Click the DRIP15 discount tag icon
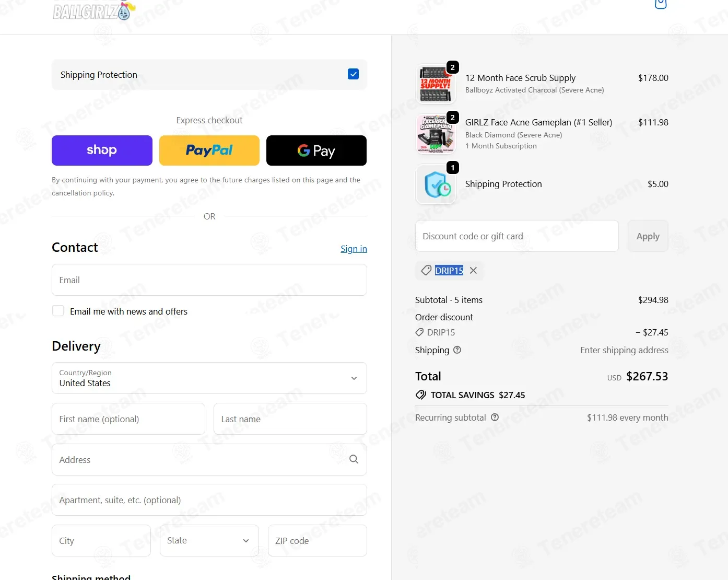Screen dimensions: 728x580 [427, 271]
